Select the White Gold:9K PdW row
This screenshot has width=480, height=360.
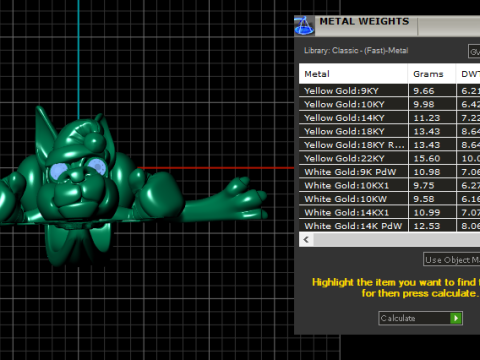[389, 172]
